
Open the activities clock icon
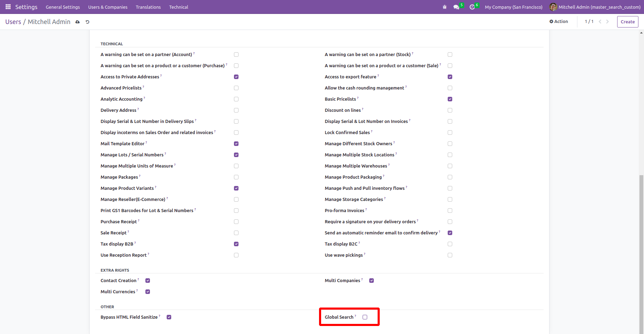pyautogui.click(x=472, y=7)
